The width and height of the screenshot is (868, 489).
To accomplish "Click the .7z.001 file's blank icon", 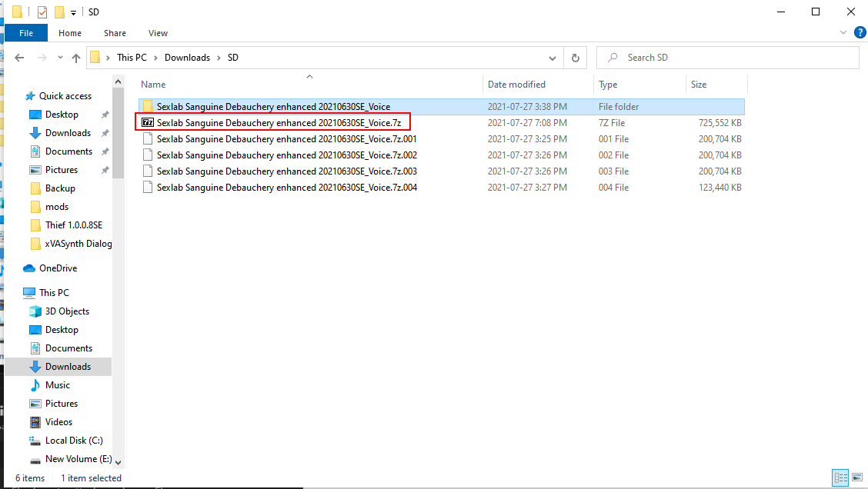I will point(147,139).
